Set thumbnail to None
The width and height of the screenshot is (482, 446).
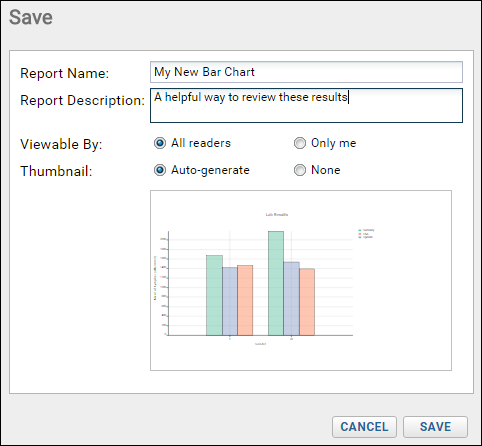300,170
